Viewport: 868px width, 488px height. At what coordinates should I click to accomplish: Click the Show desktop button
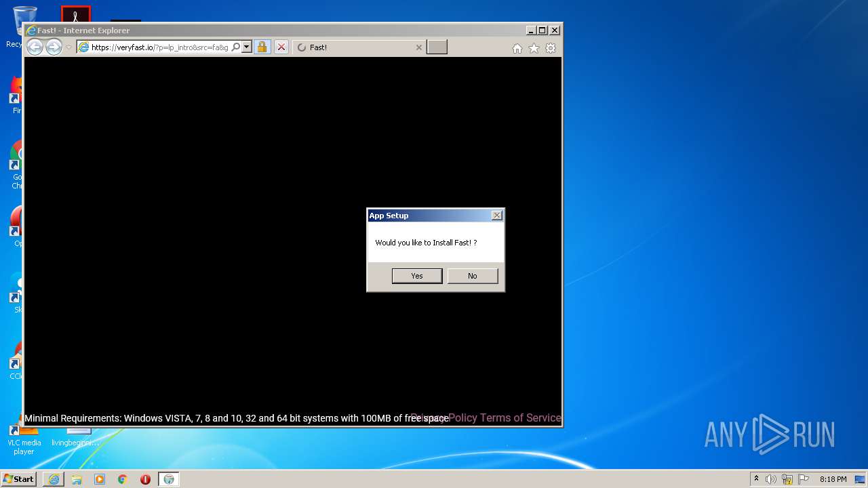pyautogui.click(x=861, y=479)
